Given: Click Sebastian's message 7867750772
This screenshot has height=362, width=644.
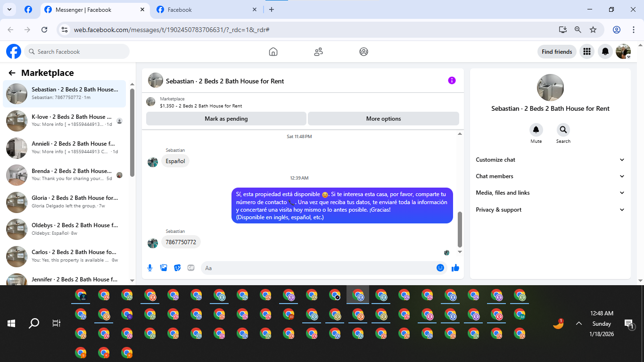Looking at the screenshot, I should point(181,242).
